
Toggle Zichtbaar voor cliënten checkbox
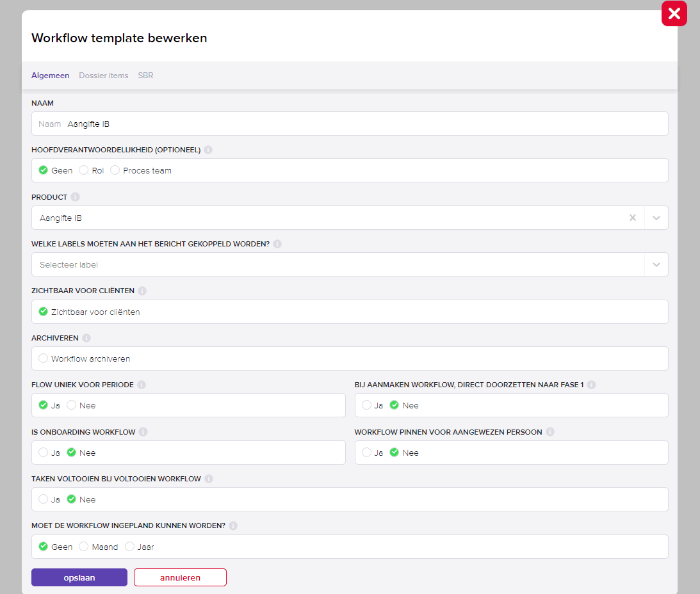[44, 312]
